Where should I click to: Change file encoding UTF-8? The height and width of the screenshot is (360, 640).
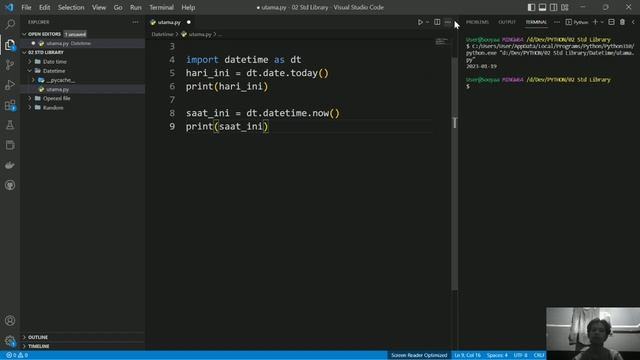520,355
